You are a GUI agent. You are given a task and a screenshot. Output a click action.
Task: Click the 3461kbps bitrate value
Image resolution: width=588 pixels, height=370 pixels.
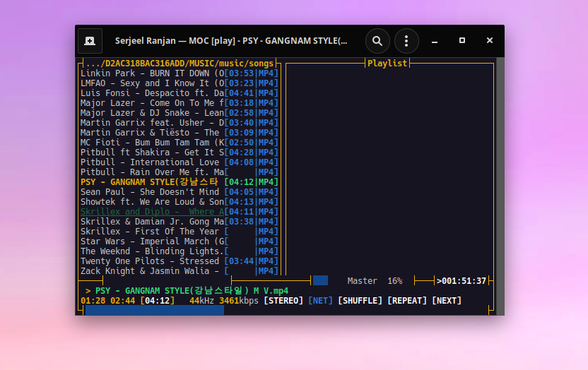[x=239, y=301]
